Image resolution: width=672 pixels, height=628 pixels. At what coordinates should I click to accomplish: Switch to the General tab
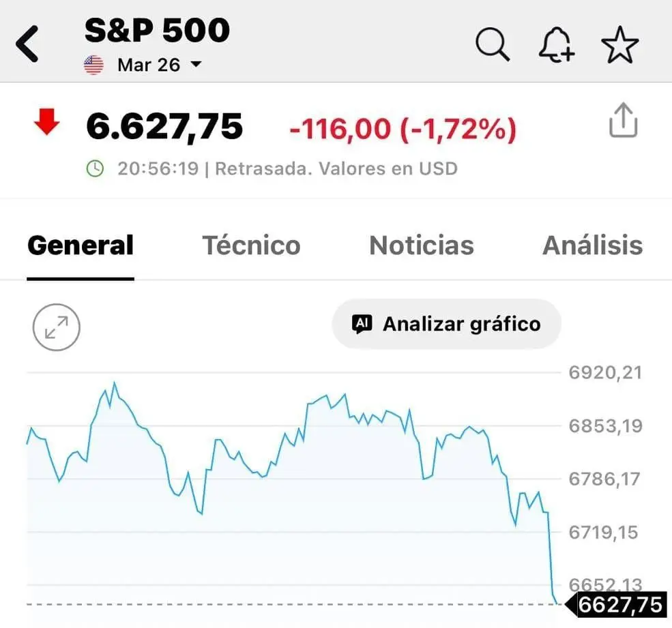tap(81, 245)
